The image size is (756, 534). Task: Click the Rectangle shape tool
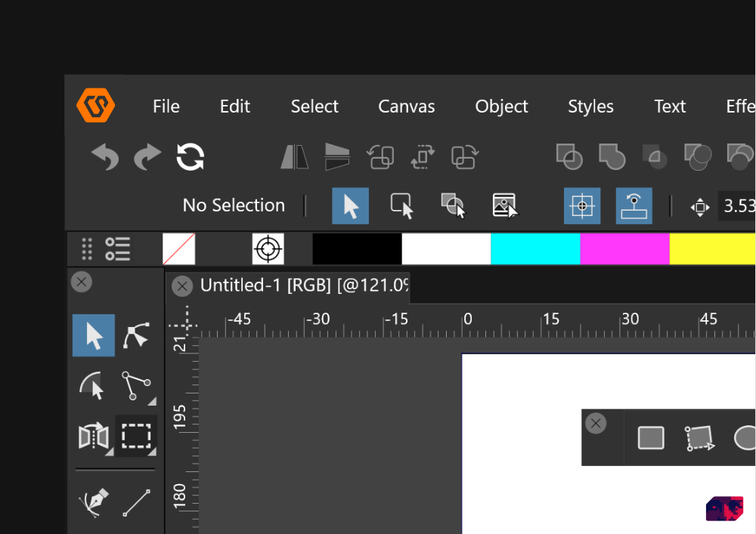point(651,438)
